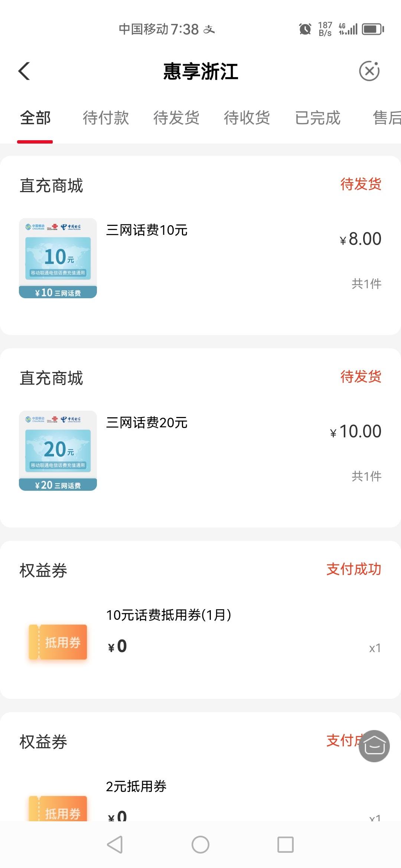Screen dimensions: 401x868
Task: Tap the Android back navigation triangle
Action: point(115,845)
